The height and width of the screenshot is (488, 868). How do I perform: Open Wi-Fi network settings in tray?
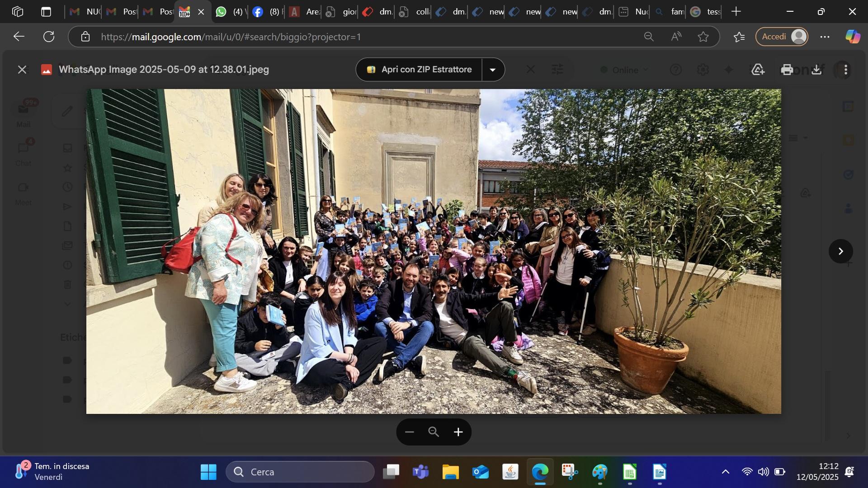747,472
